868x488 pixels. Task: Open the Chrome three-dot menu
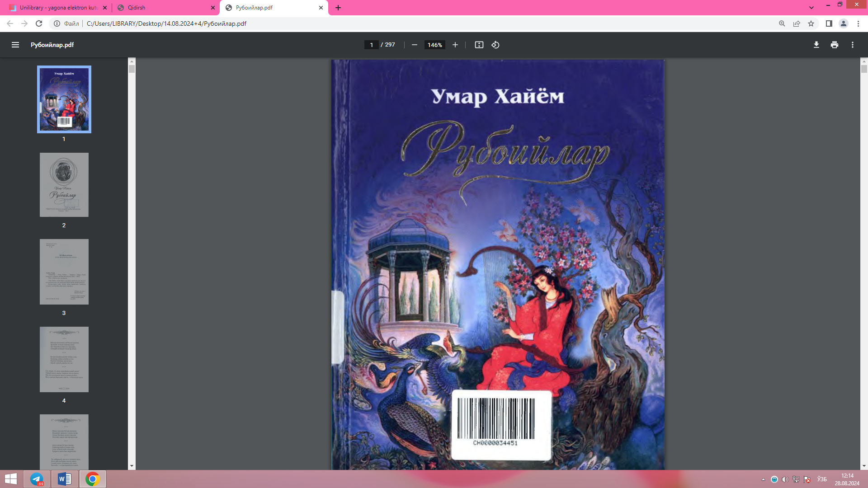(x=858, y=23)
